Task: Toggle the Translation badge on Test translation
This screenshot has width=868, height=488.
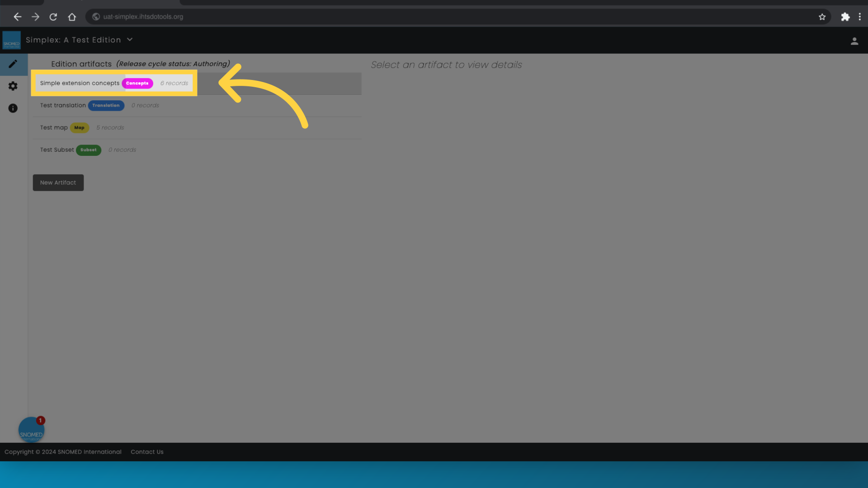Action: click(x=105, y=105)
